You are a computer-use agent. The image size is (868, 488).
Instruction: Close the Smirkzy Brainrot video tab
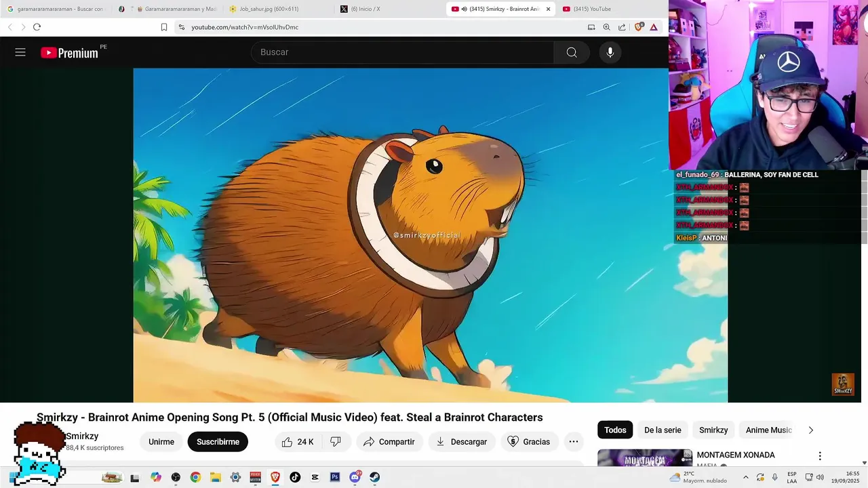click(x=548, y=9)
